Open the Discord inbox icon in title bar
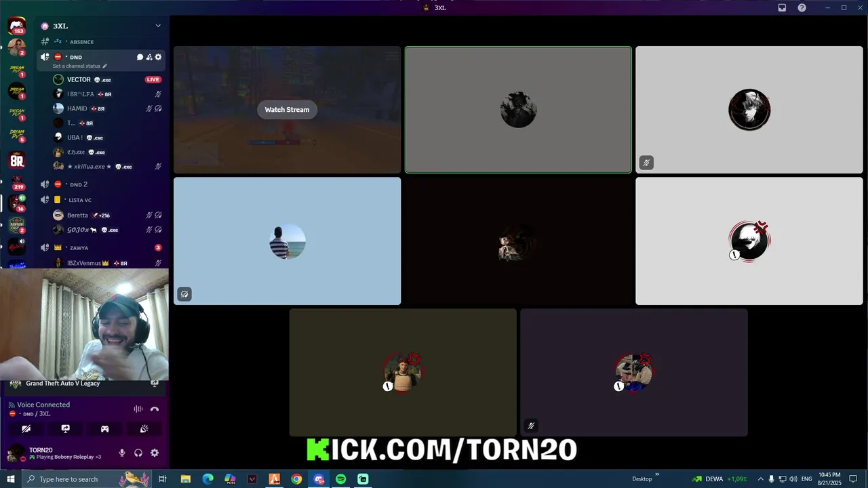 [x=782, y=7]
